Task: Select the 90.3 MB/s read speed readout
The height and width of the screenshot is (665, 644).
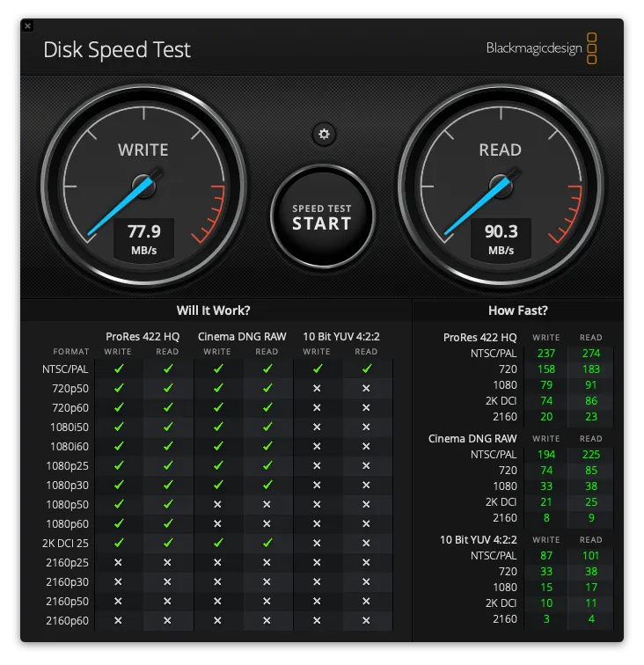Action: tap(500, 238)
